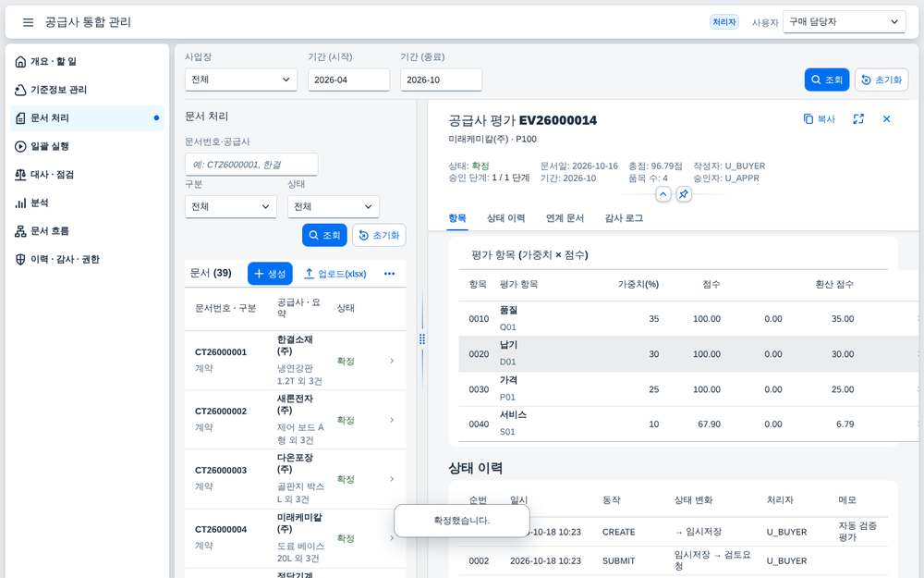Open the 구분 filter dropdown
Viewport: 924px width, 578px height.
point(230,206)
